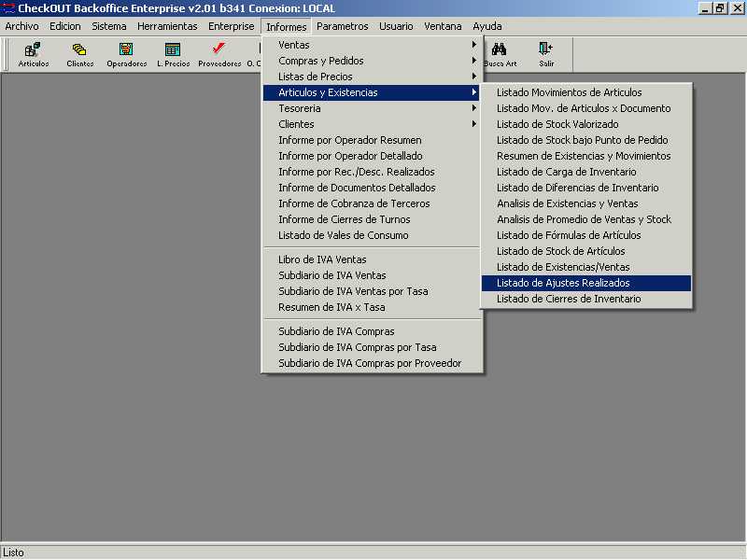Open the Usuario menu
The width and height of the screenshot is (747, 560).
tap(396, 26)
